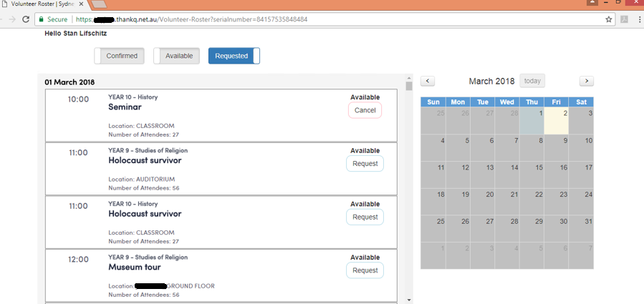Viewport: 644px width, 304px height.
Task: Select the Volunteer Roster browser tab
Action: click(x=42, y=4)
